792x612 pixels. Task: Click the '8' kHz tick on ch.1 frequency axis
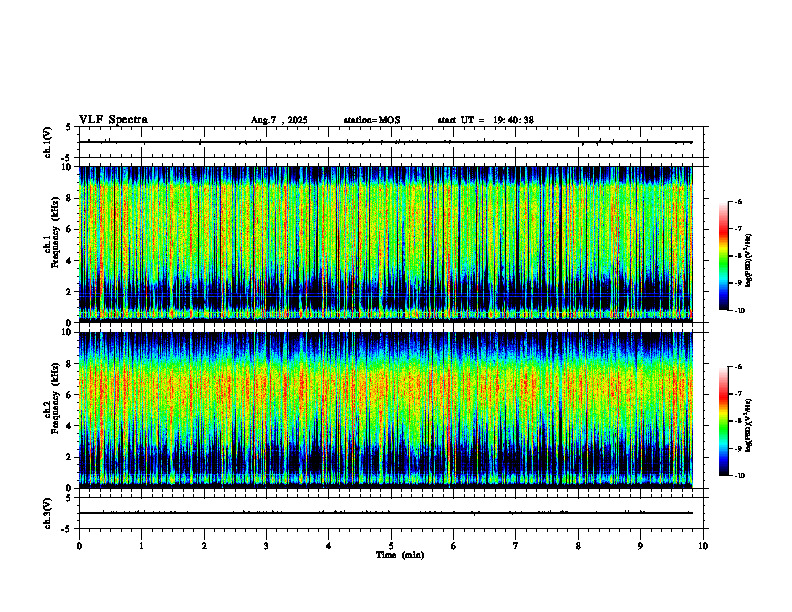tap(70, 198)
